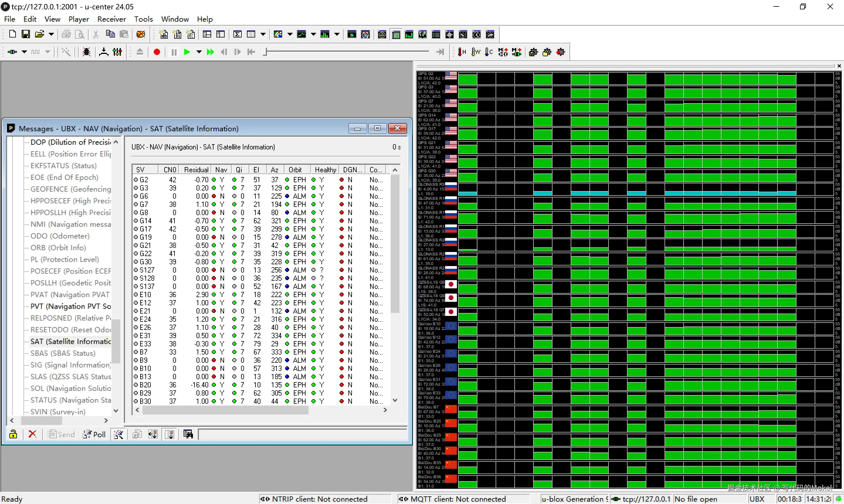The image size is (844, 504).
Task: Open dropdown arrow beside Open folder icon
Action: pyautogui.click(x=51, y=34)
